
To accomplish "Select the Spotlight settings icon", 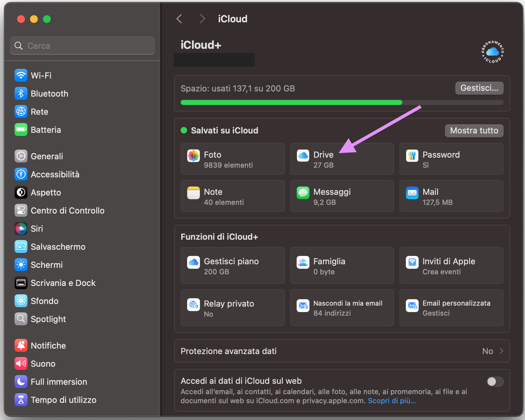I will pos(21,319).
